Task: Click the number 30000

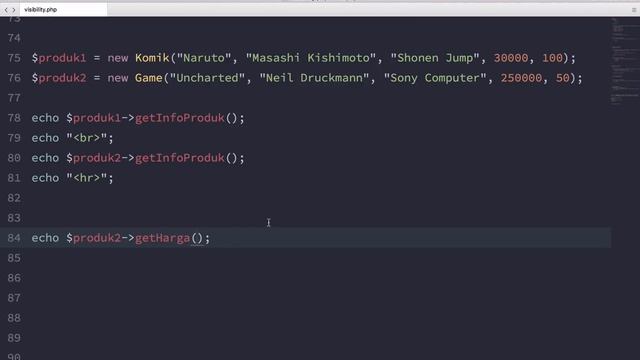Action: [511, 58]
